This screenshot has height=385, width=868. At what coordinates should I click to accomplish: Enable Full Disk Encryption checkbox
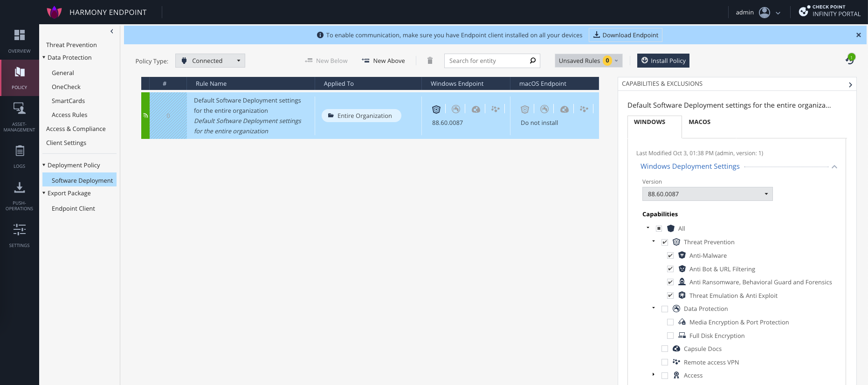(670, 336)
